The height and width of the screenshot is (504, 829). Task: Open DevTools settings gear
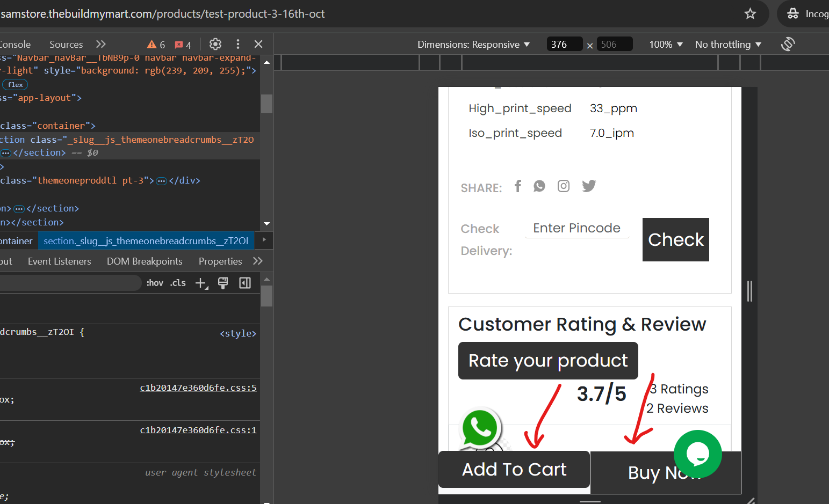click(215, 44)
